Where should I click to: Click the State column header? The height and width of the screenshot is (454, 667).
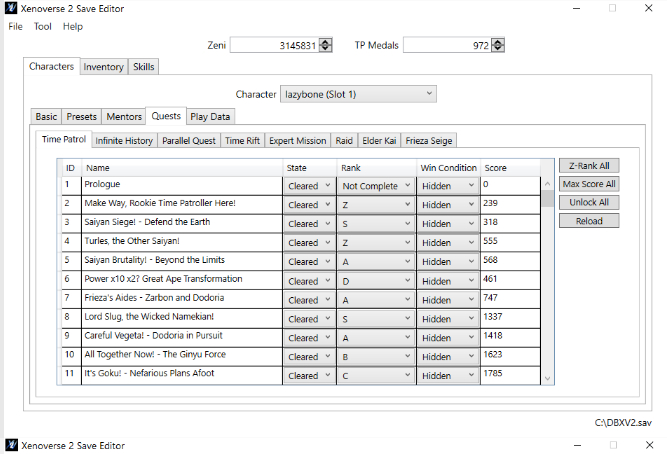tap(309, 168)
